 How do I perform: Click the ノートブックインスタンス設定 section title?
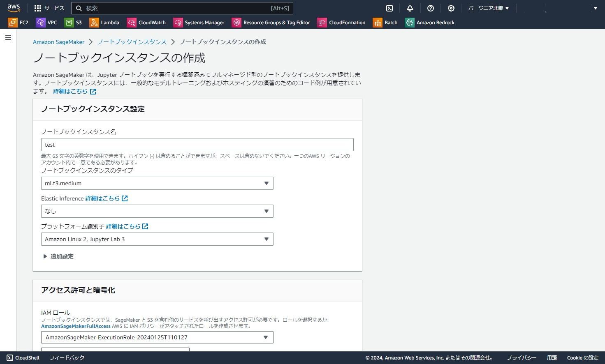93,109
